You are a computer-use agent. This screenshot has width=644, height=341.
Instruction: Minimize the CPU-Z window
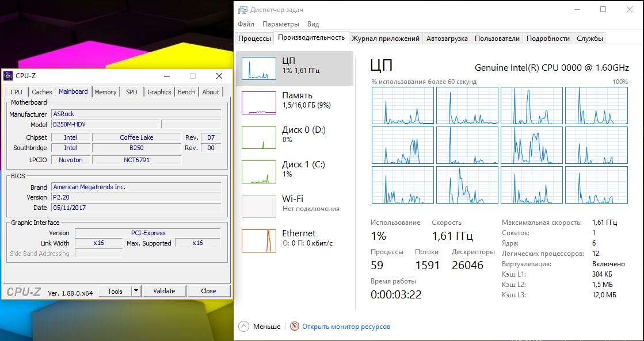(167, 76)
